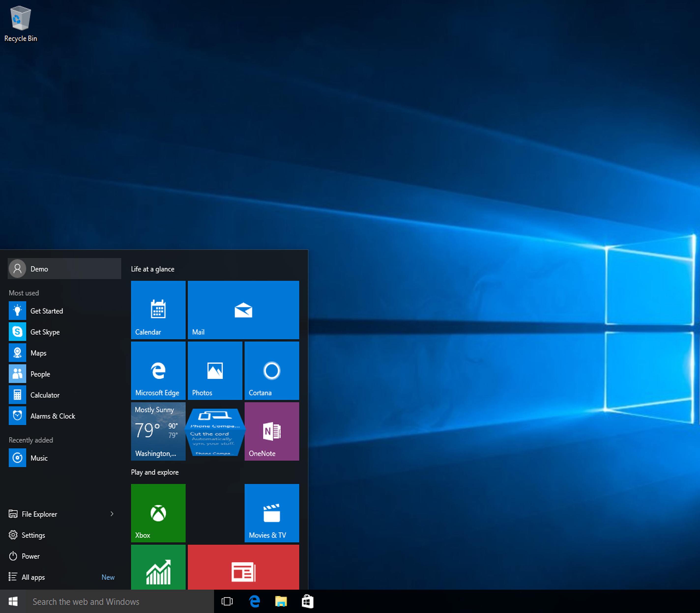Open the Recycle Bin desktop icon
This screenshot has width=700, height=613.
point(21,24)
